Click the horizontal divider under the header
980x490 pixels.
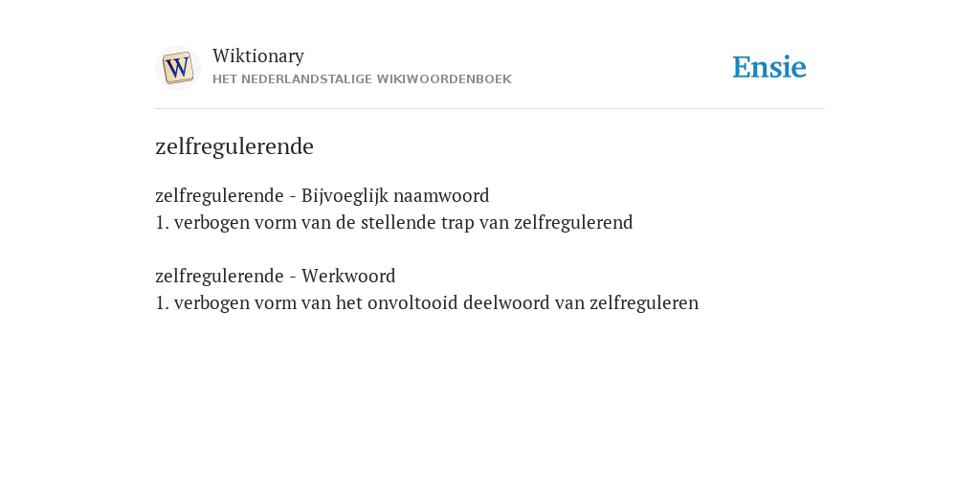490,109
